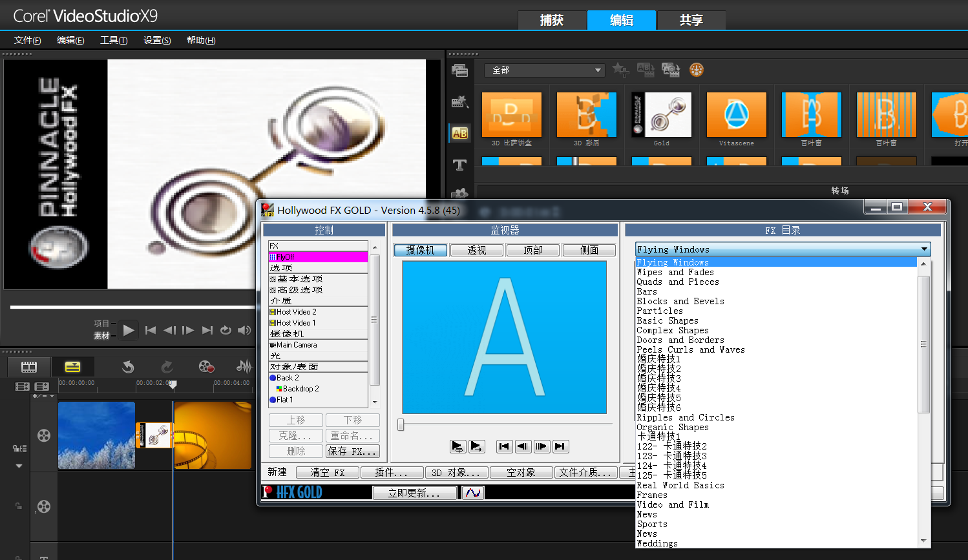Click the HFX curve graph icon
Screen dimensions: 968x560
coord(473,493)
